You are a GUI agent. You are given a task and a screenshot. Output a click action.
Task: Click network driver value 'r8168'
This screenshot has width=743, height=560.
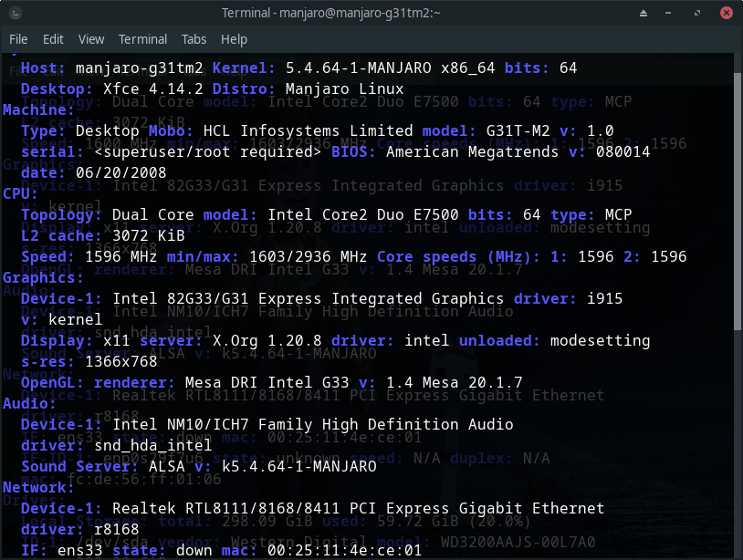tap(117, 529)
